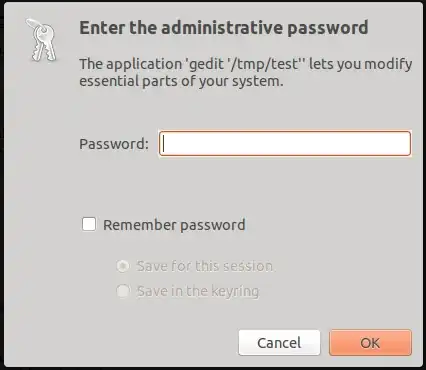Click the "essential parts of your system" text line
The height and width of the screenshot is (370, 426).
point(181,81)
